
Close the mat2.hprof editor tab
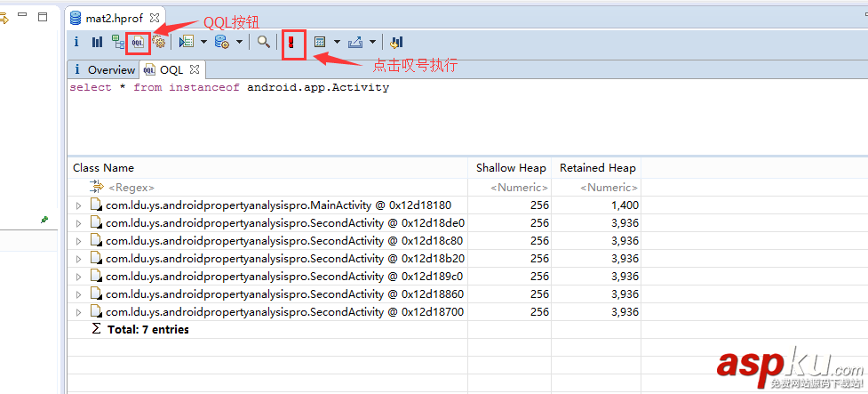coord(155,19)
